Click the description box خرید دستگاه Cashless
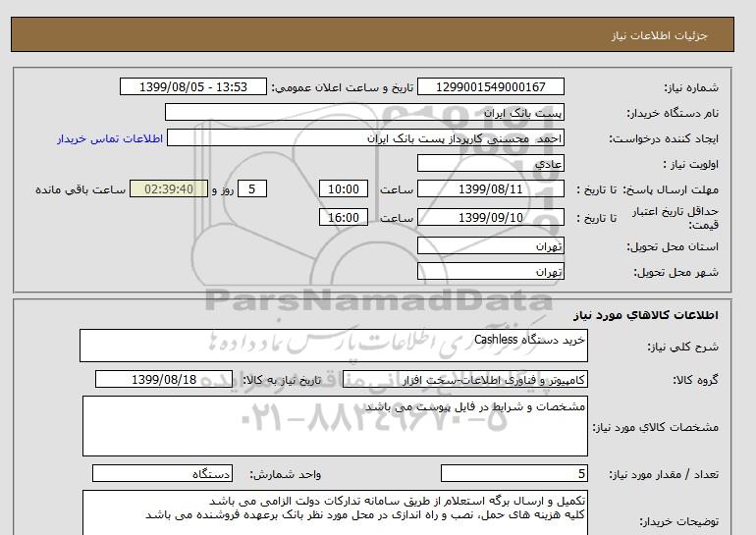Image resolution: width=756 pixels, height=535 pixels. (x=334, y=346)
